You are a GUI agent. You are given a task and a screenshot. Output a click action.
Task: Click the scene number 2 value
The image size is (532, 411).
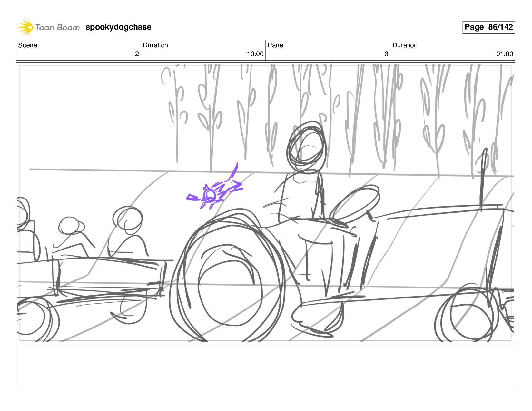tap(137, 54)
